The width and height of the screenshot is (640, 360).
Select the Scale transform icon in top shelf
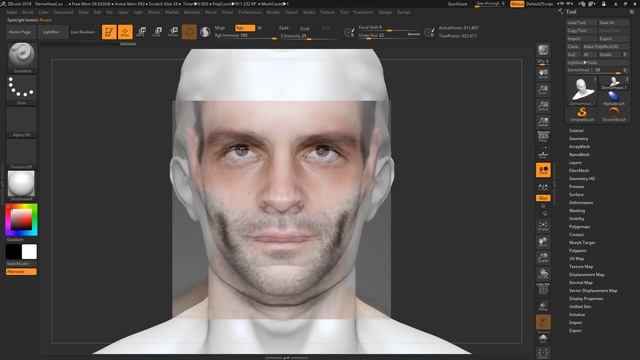pos(158,32)
